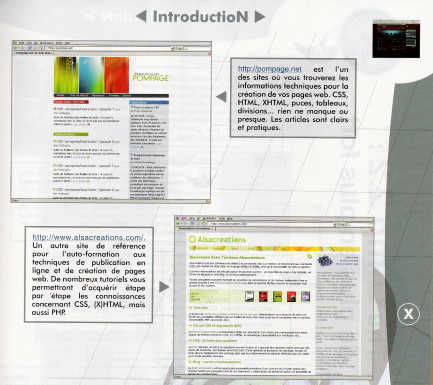This screenshot has height=385, width=433.
Task: Click the left arrow beside the Introduction title
Action: point(141,16)
